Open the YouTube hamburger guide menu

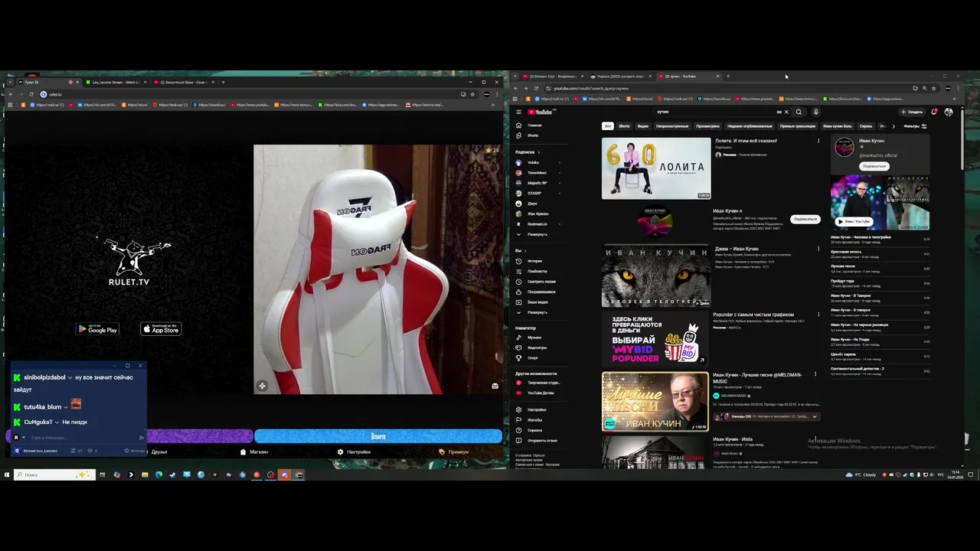click(518, 112)
